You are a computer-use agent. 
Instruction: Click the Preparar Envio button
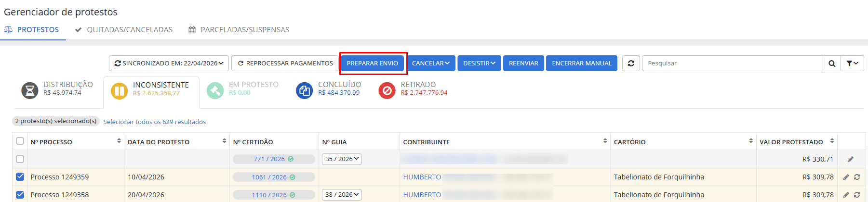point(373,63)
